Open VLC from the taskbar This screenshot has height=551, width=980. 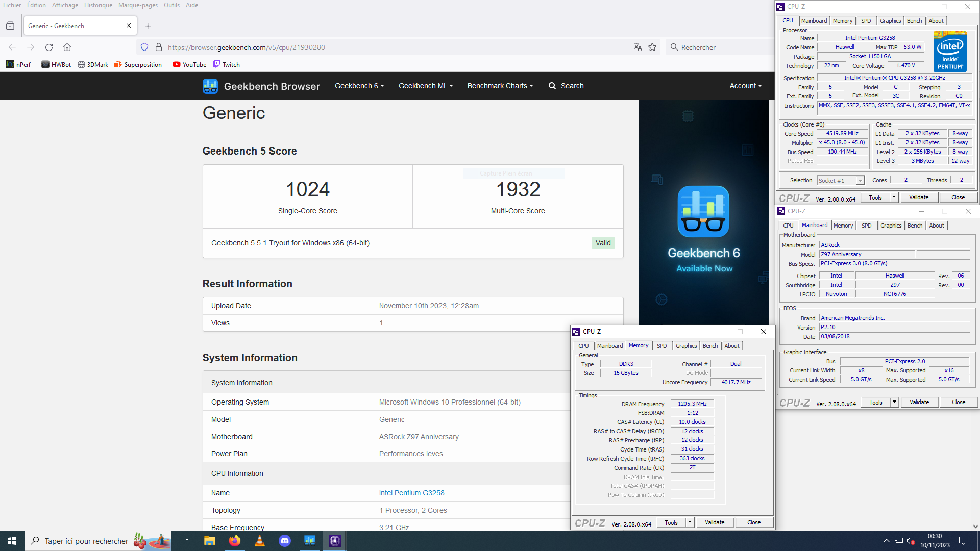260,541
